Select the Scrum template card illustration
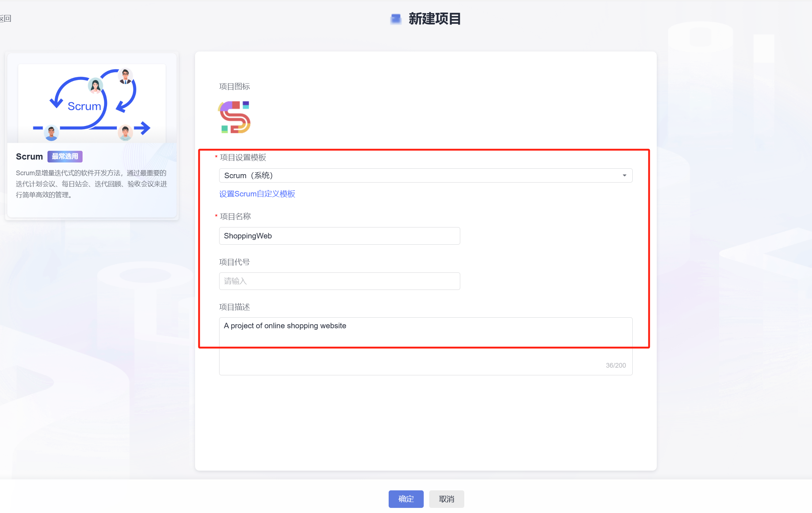The height and width of the screenshot is (513, 812). tap(92, 104)
